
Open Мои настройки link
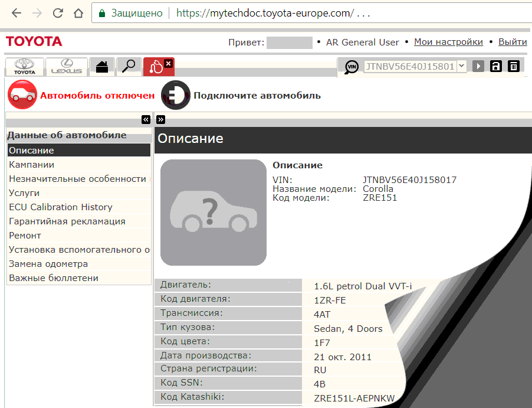pyautogui.click(x=448, y=42)
